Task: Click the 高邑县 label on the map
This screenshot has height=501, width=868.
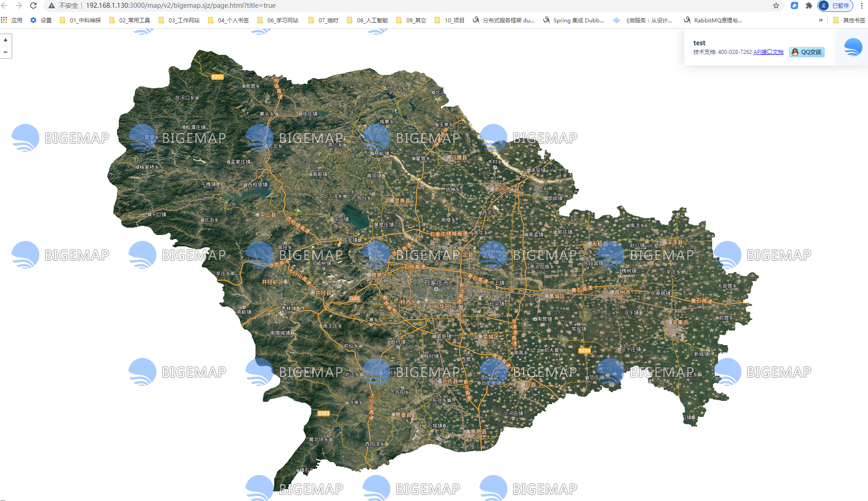Action: click(479, 432)
